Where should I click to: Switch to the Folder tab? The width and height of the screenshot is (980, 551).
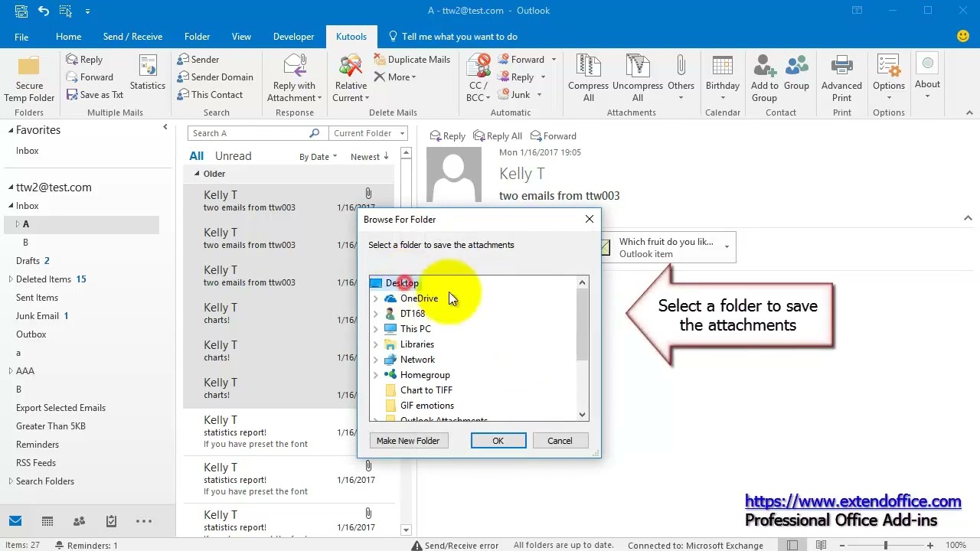pyautogui.click(x=197, y=37)
